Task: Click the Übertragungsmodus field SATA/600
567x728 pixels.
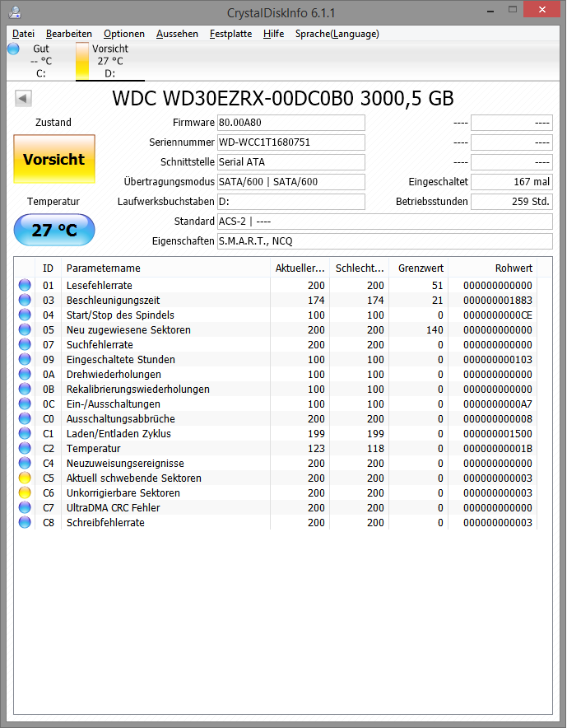Action: point(291,181)
